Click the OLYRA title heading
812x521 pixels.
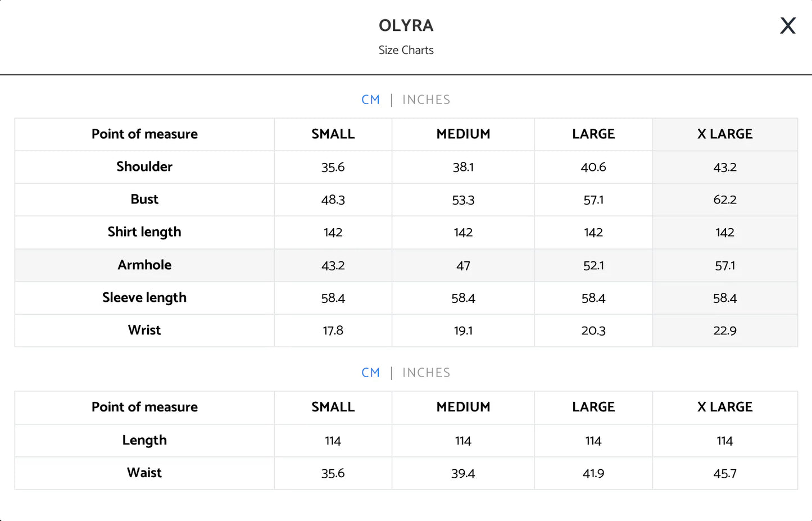(x=406, y=26)
